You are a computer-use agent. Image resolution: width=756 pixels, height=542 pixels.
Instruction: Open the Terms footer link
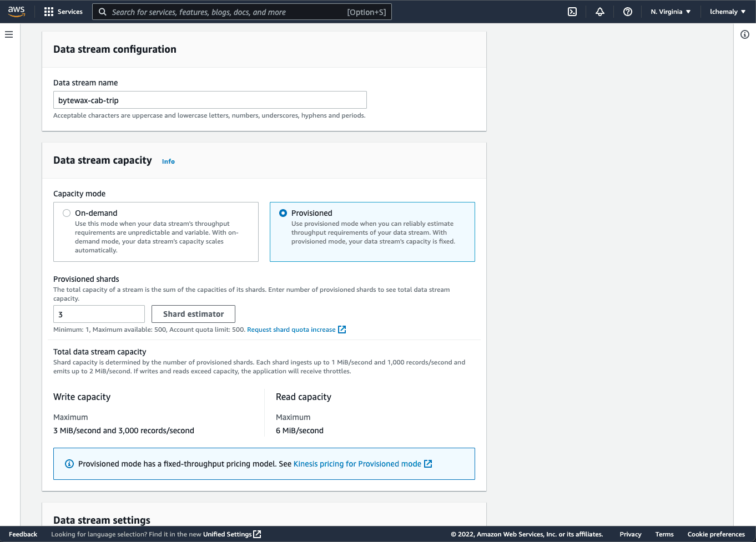point(664,534)
